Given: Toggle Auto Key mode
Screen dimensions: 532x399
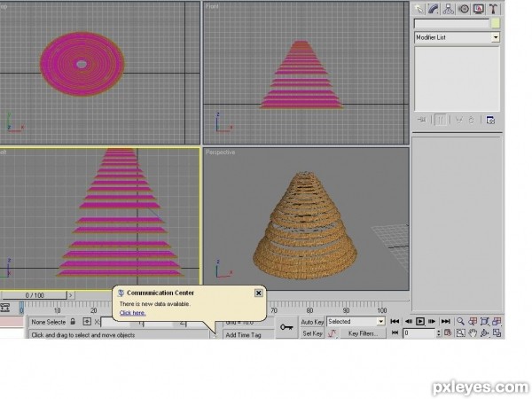Looking at the screenshot, I should [x=312, y=322].
